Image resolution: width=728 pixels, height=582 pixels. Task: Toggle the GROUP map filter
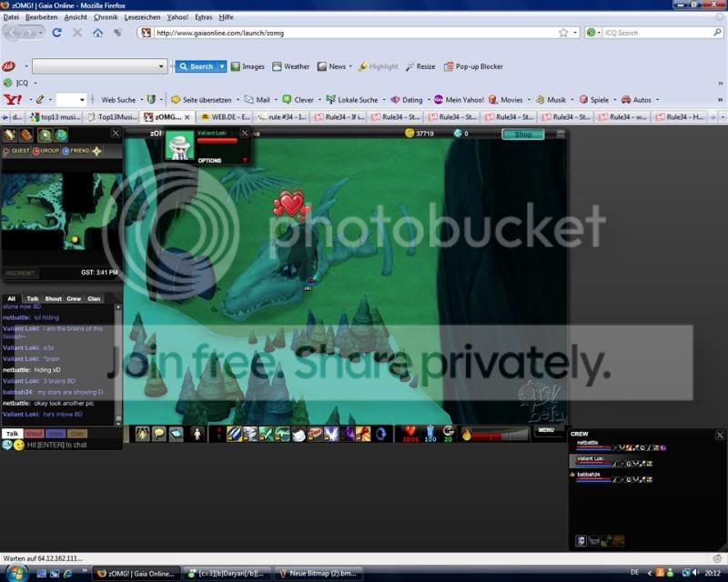46,151
